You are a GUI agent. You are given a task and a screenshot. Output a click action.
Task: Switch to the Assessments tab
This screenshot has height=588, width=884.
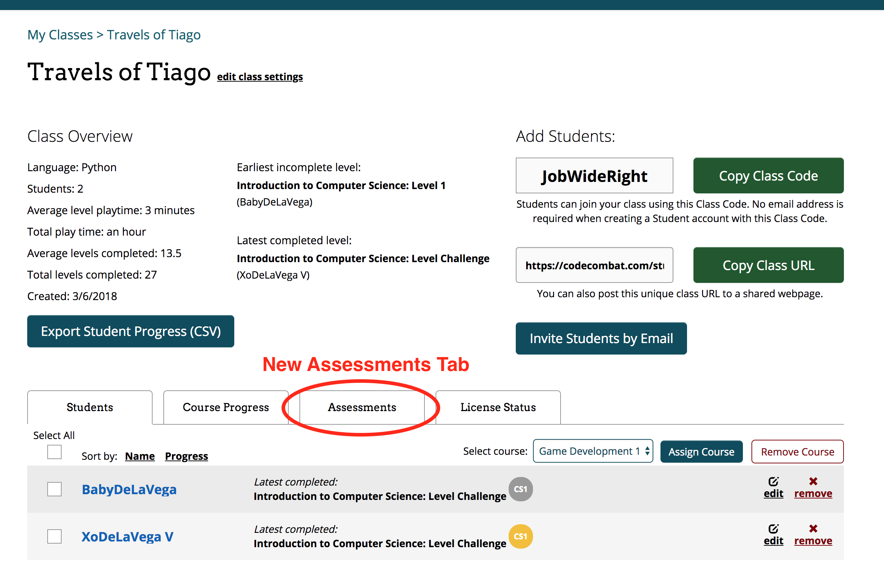coord(362,407)
